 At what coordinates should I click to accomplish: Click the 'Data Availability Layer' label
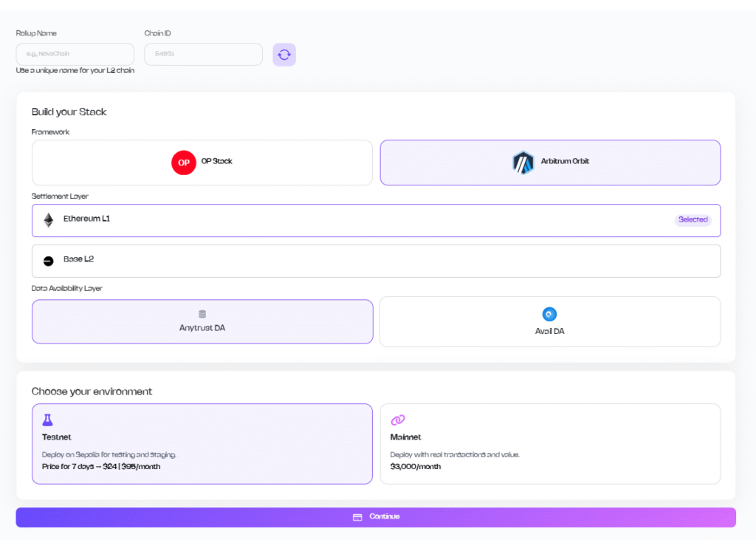pos(67,289)
